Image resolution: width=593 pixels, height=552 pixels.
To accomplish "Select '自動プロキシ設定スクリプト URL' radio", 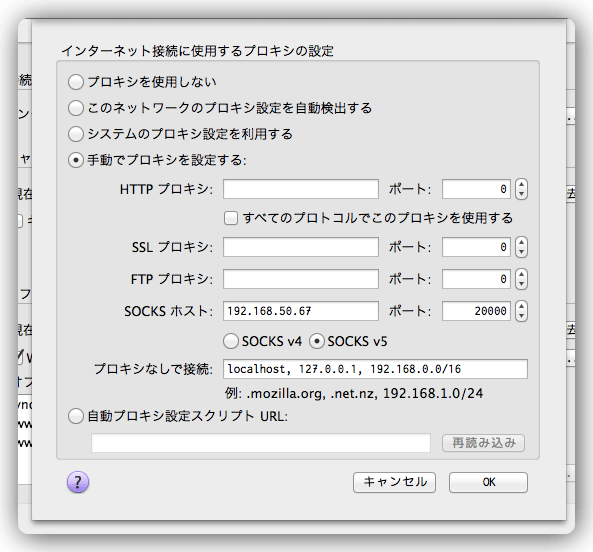I will (76, 416).
